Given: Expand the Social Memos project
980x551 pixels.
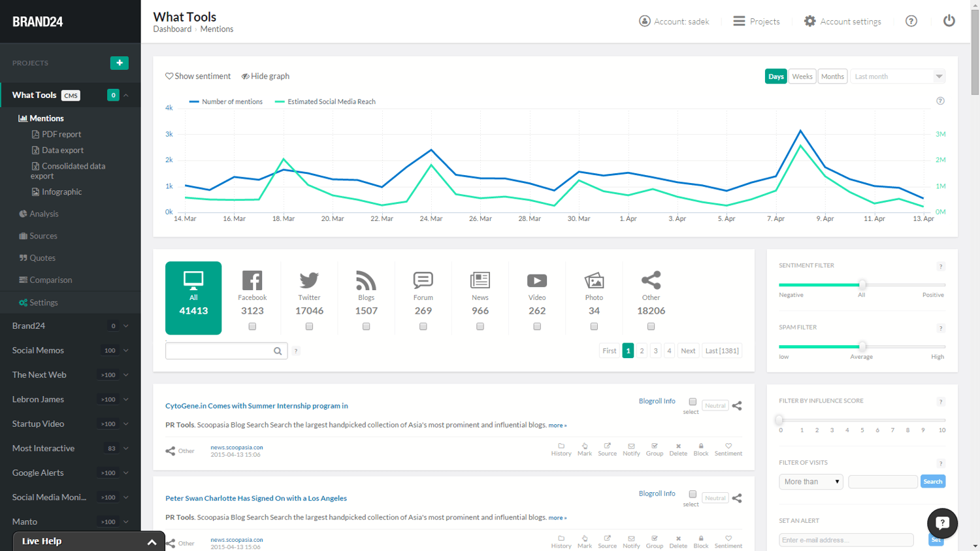Looking at the screenshot, I should (126, 350).
